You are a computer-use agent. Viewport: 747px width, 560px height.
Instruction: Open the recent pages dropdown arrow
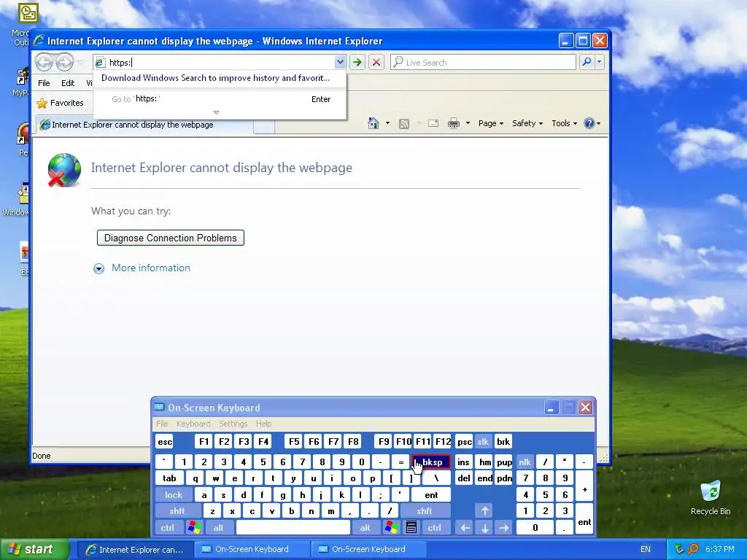[x=80, y=63]
